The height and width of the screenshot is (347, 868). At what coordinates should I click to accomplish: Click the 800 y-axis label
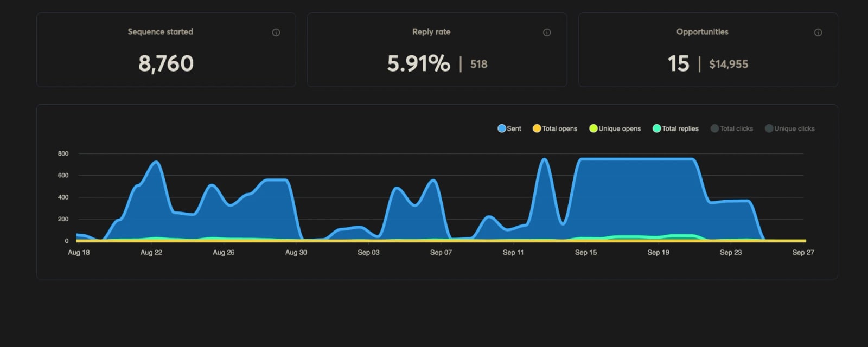tap(63, 154)
